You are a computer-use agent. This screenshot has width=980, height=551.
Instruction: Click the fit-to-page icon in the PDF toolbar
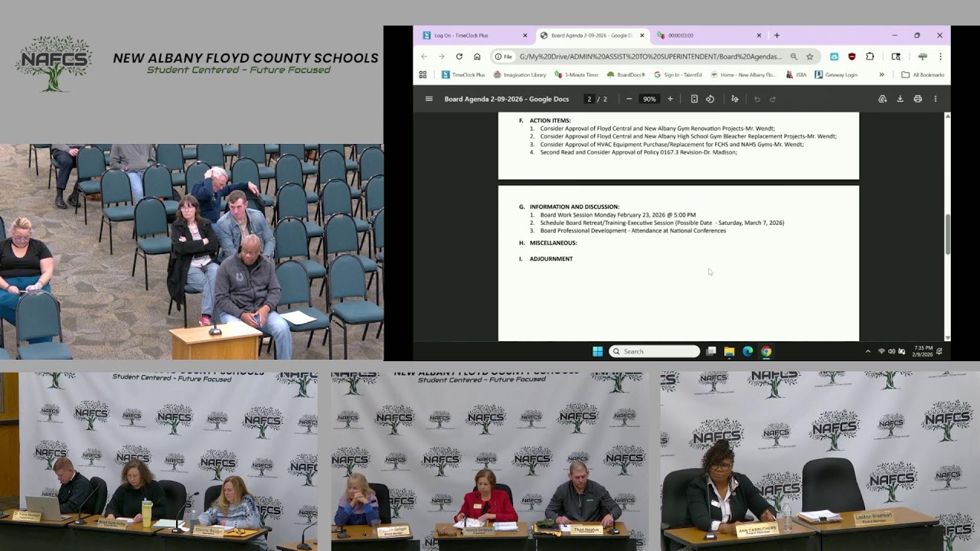click(694, 99)
